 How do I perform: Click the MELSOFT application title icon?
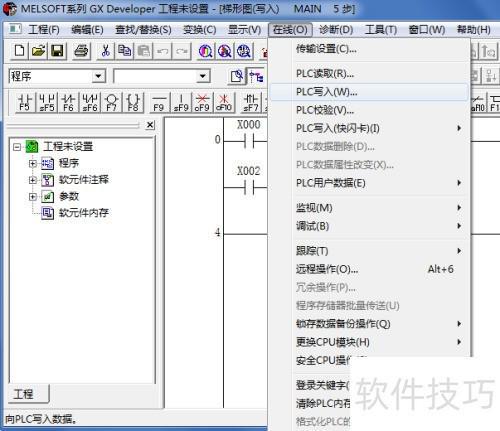click(10, 9)
